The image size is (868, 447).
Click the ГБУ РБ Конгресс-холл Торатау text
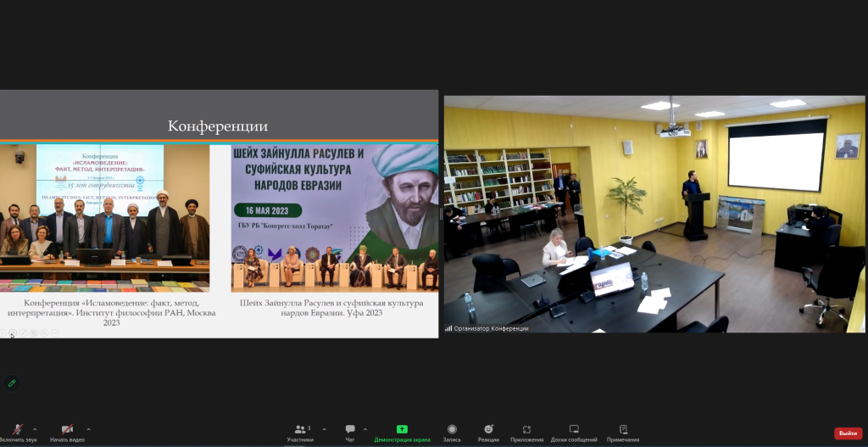[283, 226]
